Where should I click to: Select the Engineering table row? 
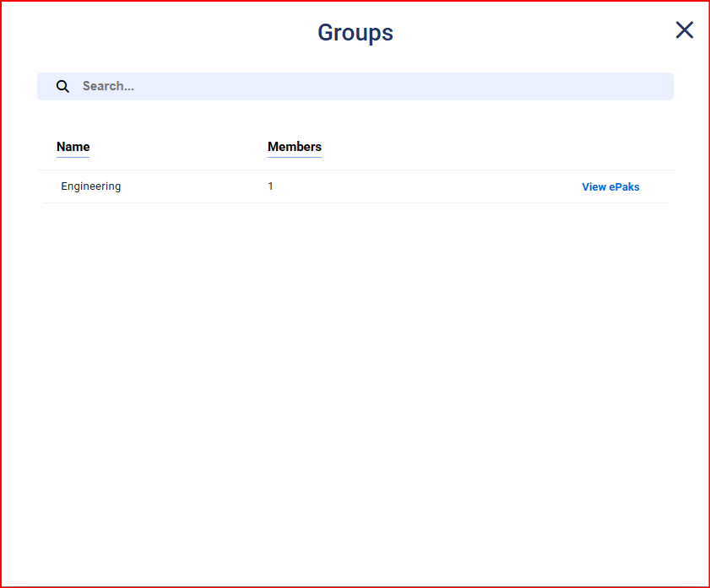355,186
